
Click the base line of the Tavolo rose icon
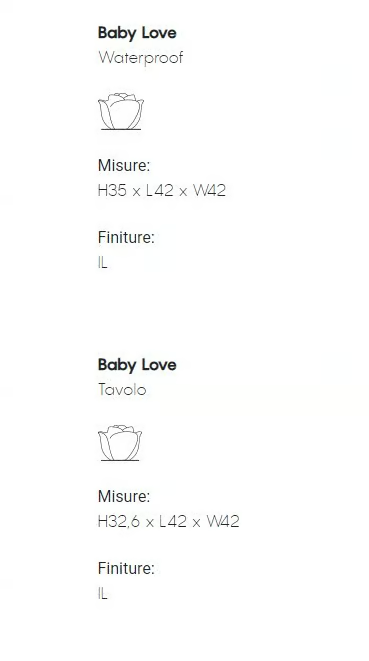(120, 460)
